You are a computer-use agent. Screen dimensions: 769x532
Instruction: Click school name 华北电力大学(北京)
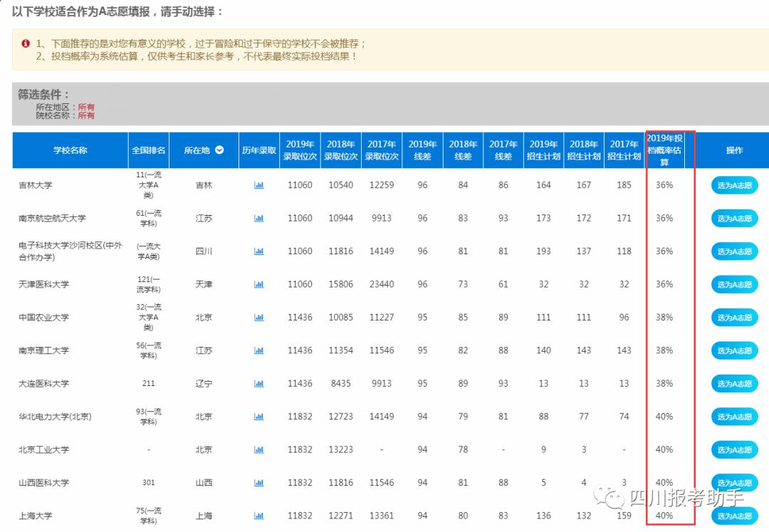pos(55,417)
